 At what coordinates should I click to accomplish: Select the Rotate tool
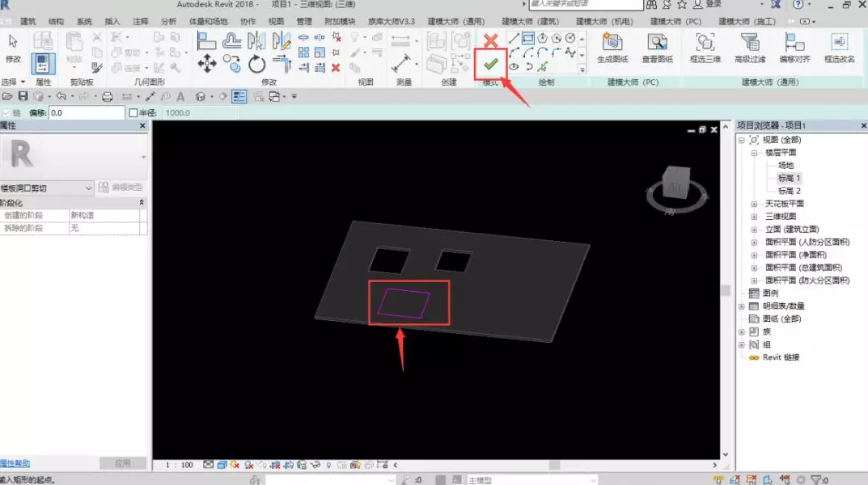[x=256, y=64]
